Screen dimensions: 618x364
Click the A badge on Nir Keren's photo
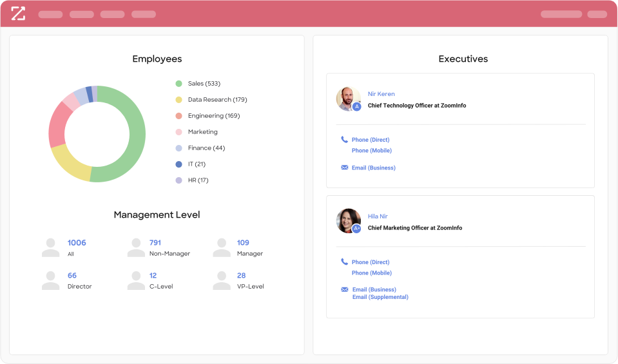pyautogui.click(x=357, y=106)
